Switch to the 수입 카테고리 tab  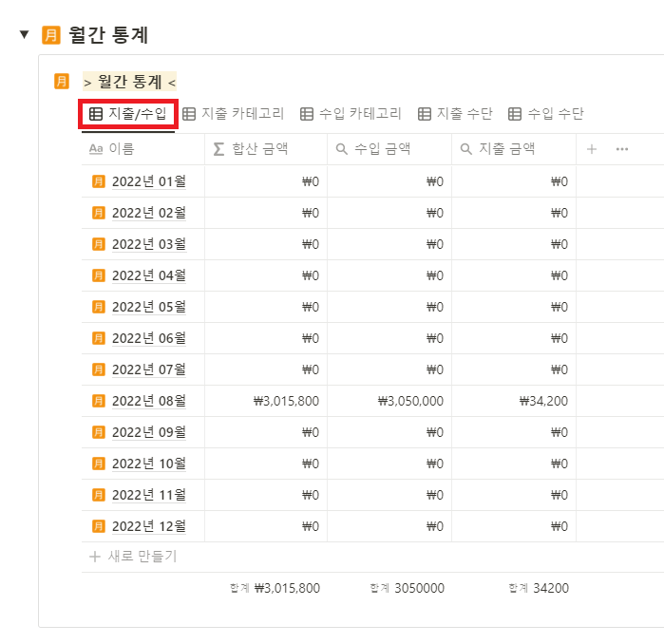coord(351,113)
